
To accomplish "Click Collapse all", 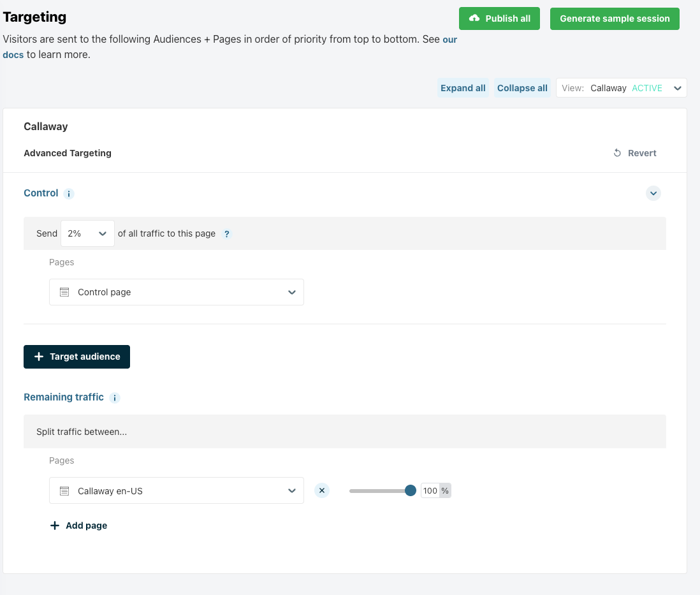I will click(522, 88).
